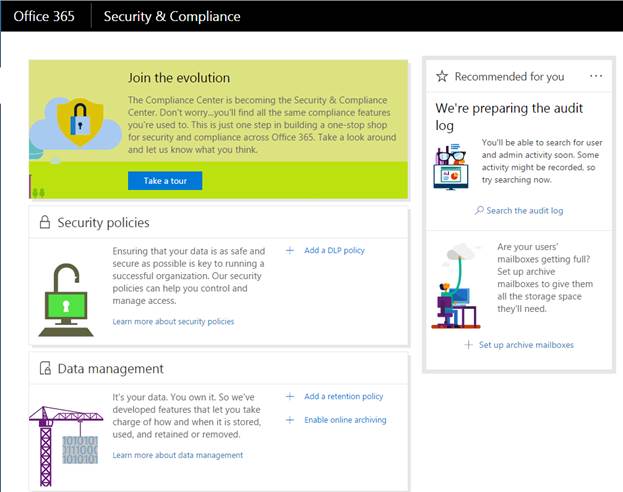Select Add a DLP policy link
Viewport: 623px width, 492px height.
pos(334,250)
